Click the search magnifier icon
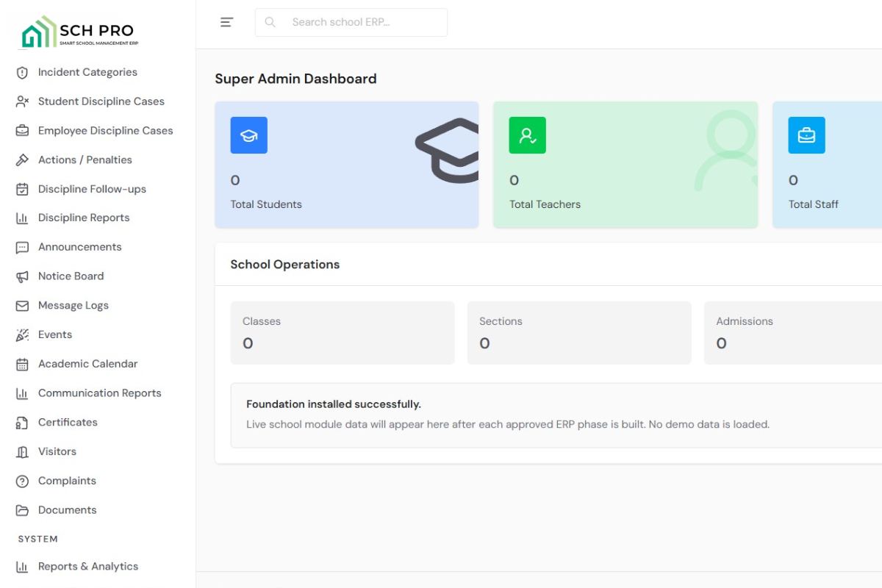 [x=270, y=22]
